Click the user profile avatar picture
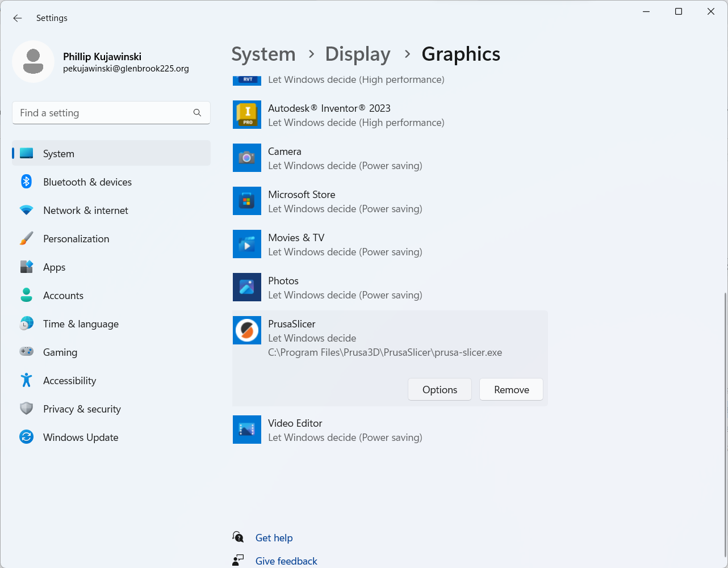728x568 pixels. coord(34,61)
